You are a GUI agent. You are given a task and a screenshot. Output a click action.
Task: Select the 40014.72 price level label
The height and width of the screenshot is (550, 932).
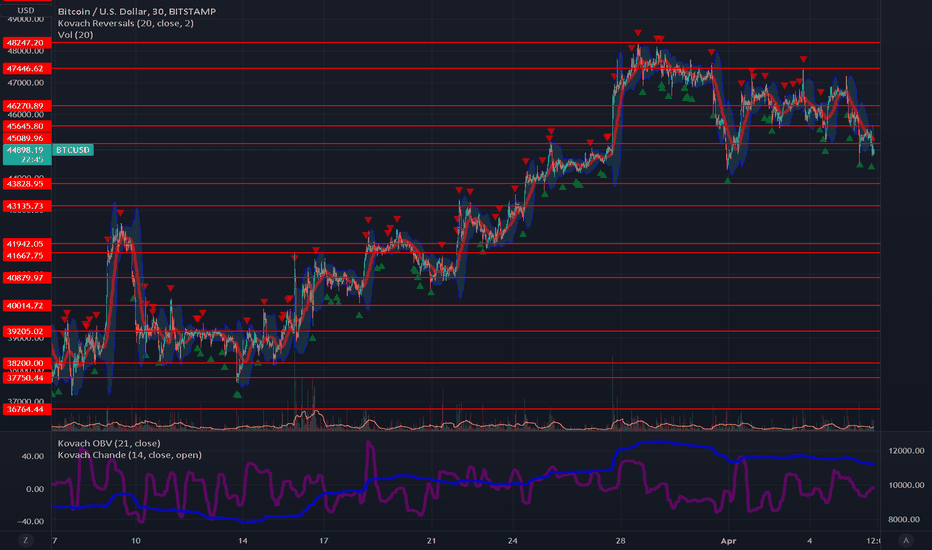[x=27, y=306]
